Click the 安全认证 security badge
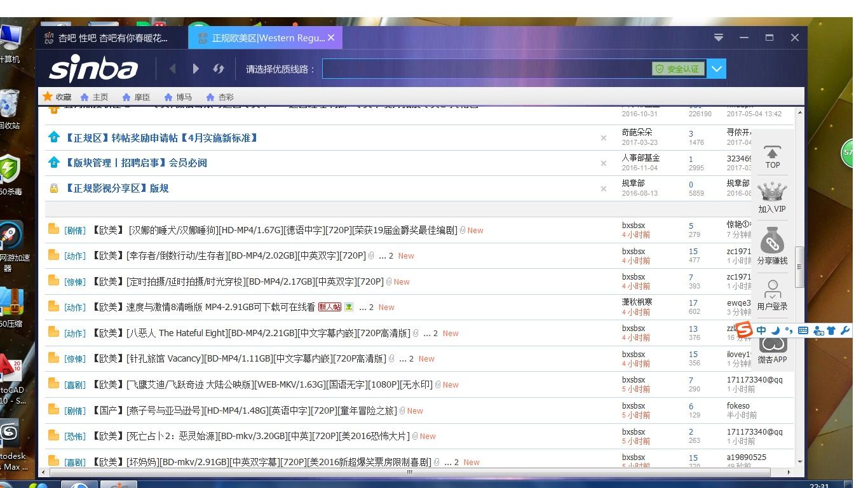Image resolution: width=868 pixels, height=488 pixels. [x=678, y=69]
